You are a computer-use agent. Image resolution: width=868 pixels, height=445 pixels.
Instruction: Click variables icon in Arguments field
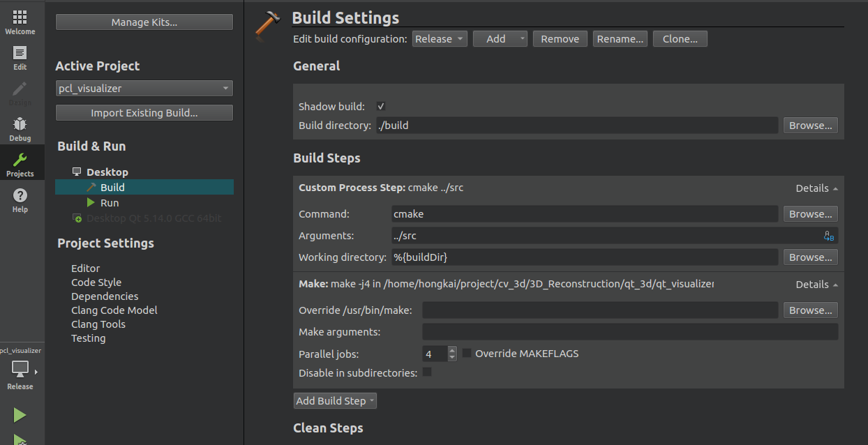click(829, 236)
